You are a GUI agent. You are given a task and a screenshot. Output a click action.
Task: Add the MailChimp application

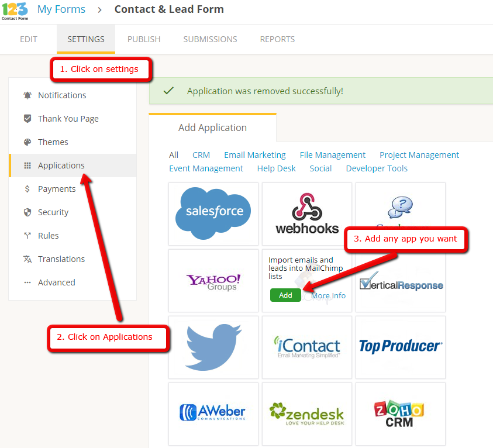285,295
